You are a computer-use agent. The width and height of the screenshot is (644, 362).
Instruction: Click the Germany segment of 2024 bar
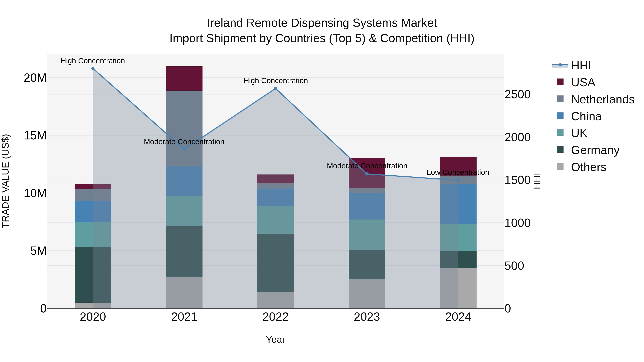click(458, 260)
